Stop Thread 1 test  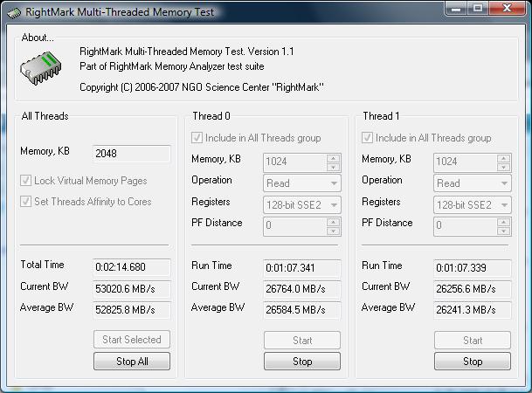pyautogui.click(x=473, y=362)
